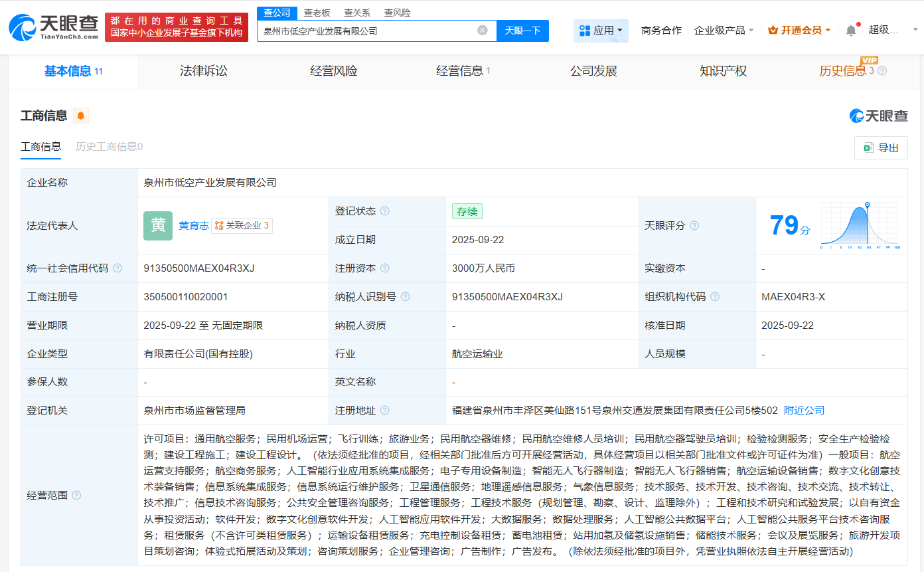Clear the search box with the × icon
Image resolution: width=924 pixels, height=572 pixels.
[x=483, y=31]
